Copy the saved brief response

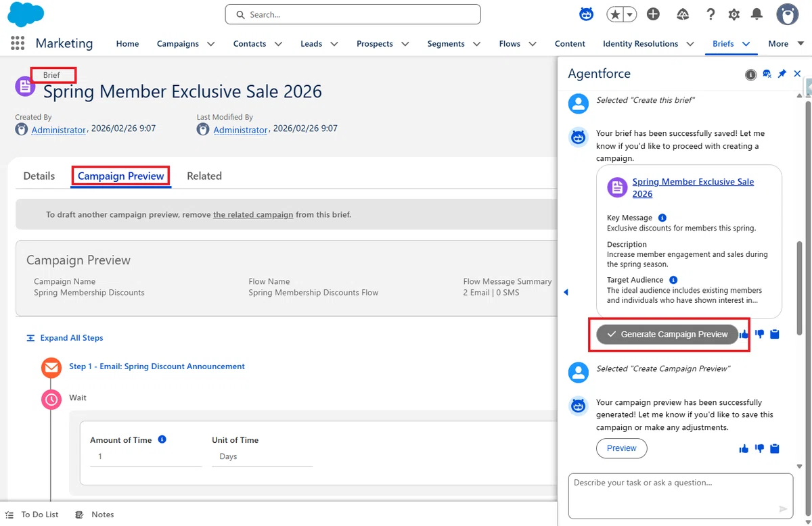(x=775, y=334)
